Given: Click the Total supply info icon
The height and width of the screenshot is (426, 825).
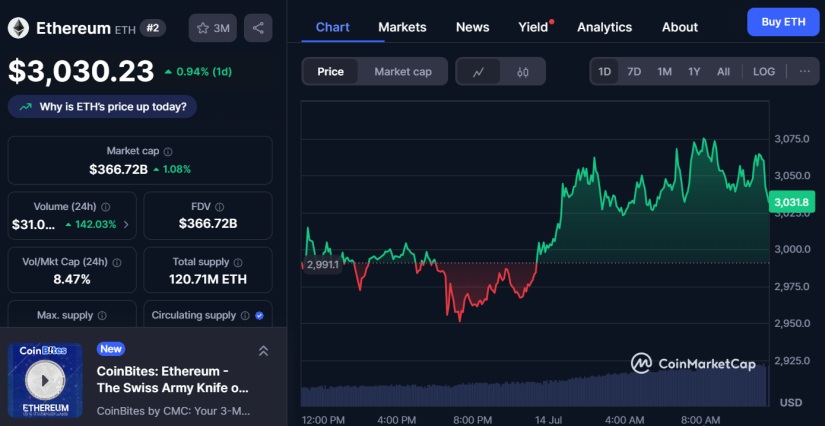Looking at the screenshot, I should 238,262.
